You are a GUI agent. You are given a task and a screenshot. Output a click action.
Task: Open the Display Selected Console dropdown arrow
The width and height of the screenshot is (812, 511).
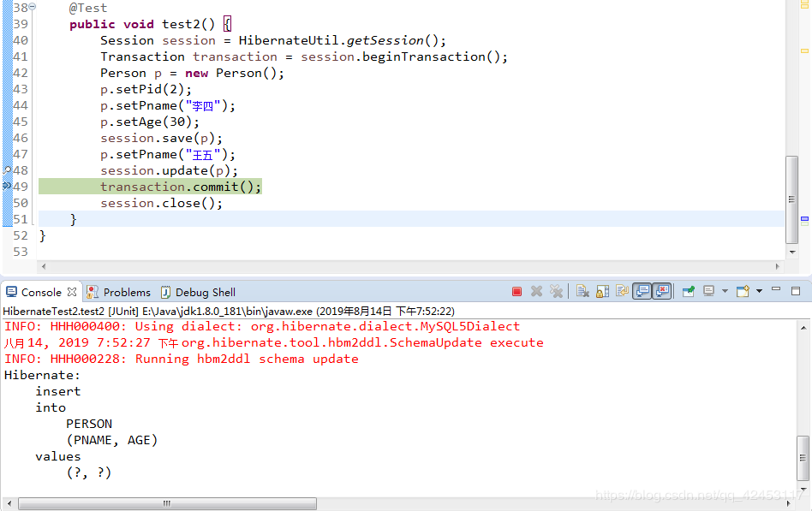725,291
